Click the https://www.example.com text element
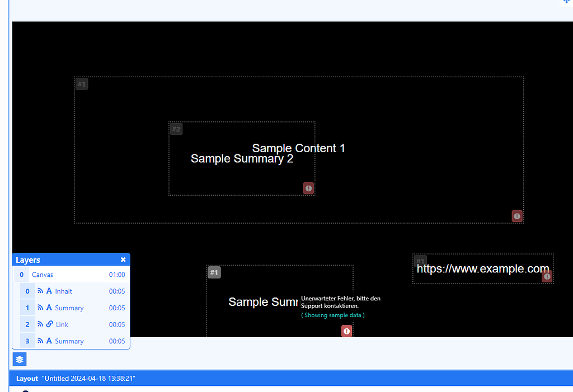 point(482,269)
